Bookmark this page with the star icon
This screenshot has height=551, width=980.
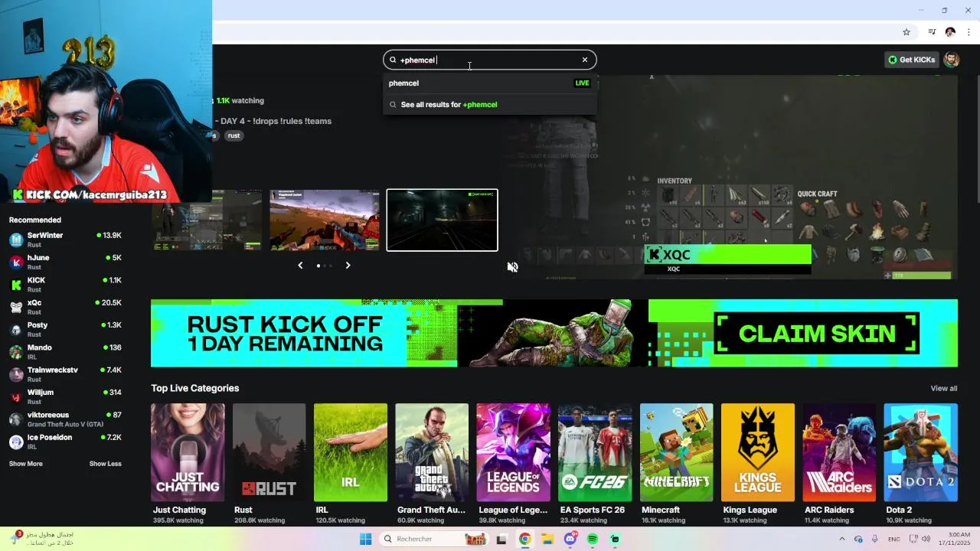[x=906, y=32]
